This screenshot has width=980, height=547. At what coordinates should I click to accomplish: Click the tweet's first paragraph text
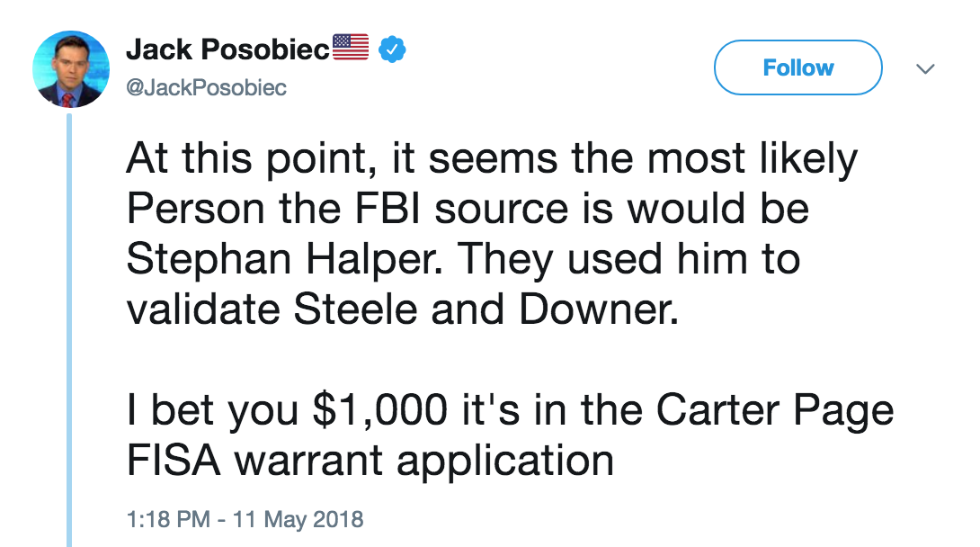click(491, 235)
